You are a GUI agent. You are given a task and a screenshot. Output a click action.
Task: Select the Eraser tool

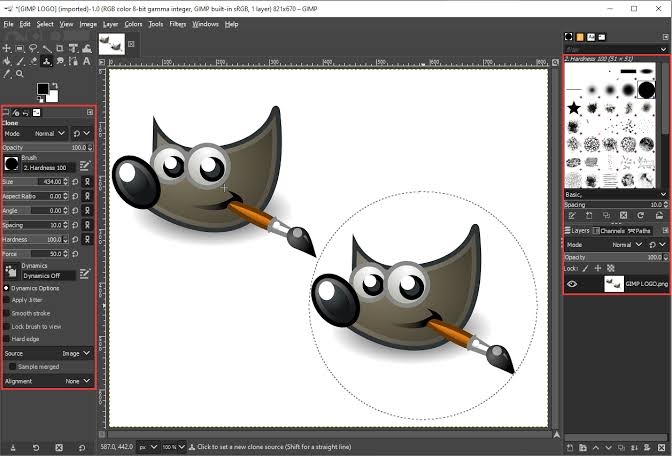tap(33, 61)
